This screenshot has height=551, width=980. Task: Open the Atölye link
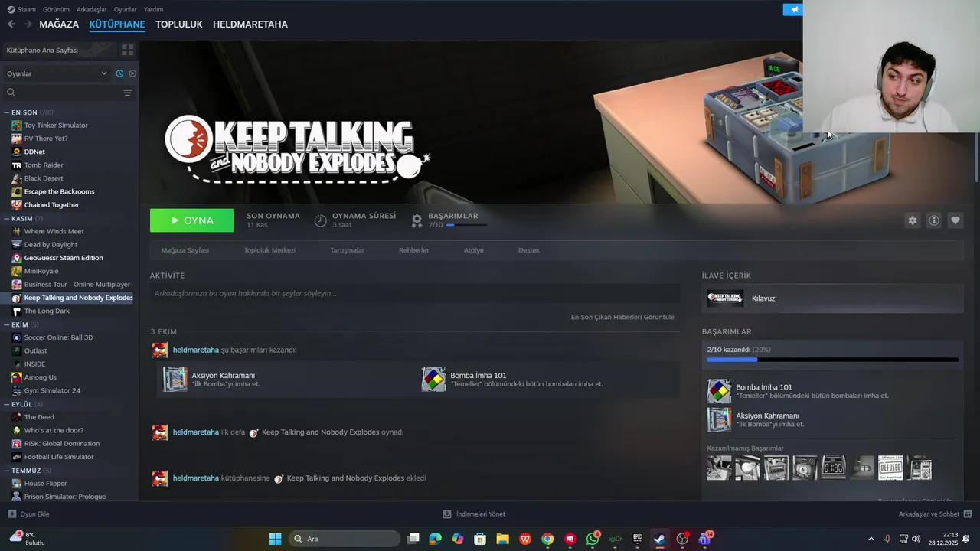click(x=474, y=250)
